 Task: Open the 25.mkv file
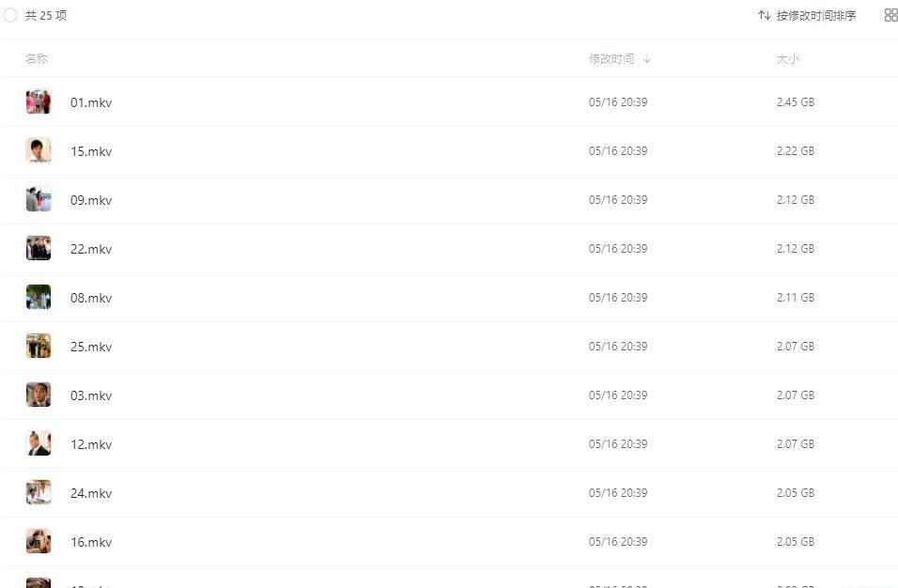[91, 347]
